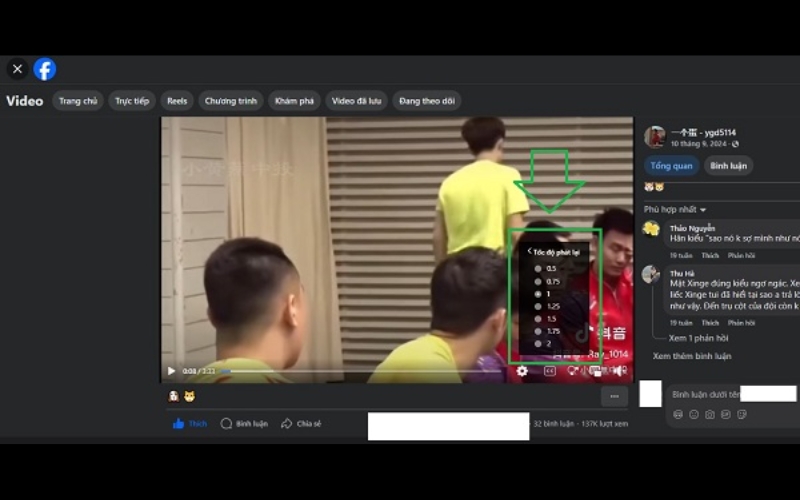Like the video with Thích button
Image resolution: width=800 pixels, height=500 pixels.
tap(190, 423)
